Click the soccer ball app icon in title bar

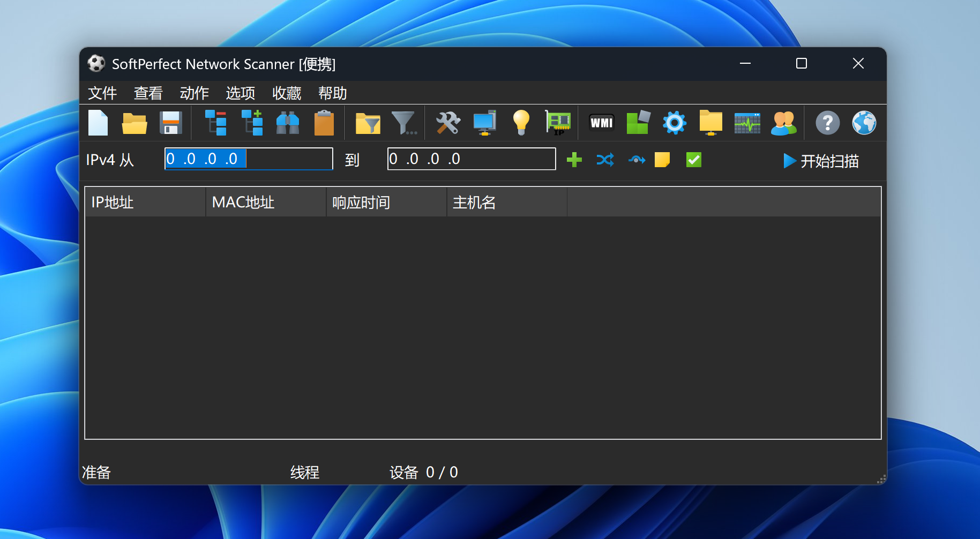(x=96, y=64)
